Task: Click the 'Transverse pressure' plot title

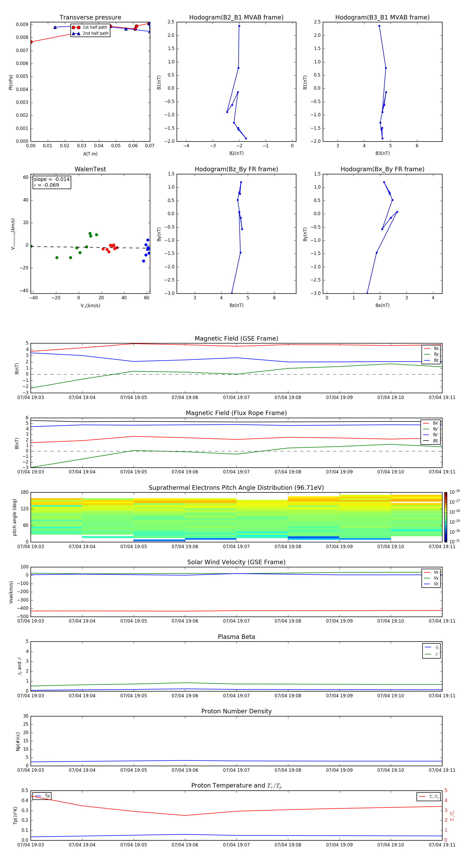Action: [x=90, y=18]
